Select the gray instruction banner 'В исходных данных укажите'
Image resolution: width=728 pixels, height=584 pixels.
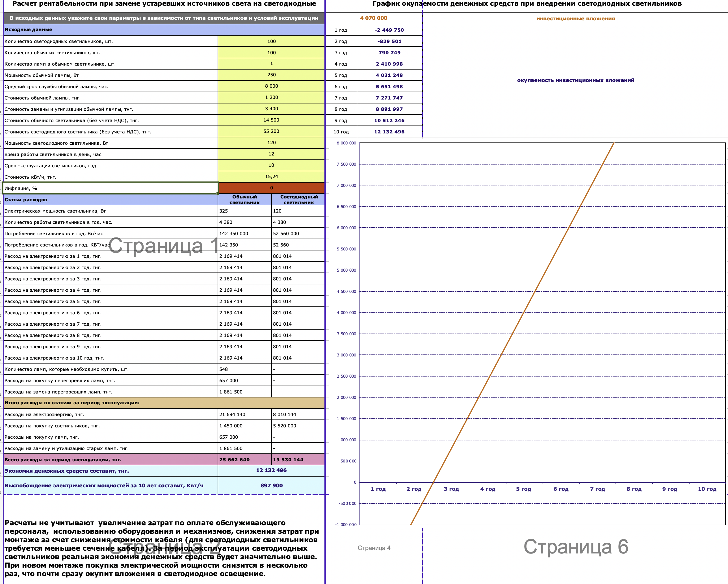[x=164, y=18]
